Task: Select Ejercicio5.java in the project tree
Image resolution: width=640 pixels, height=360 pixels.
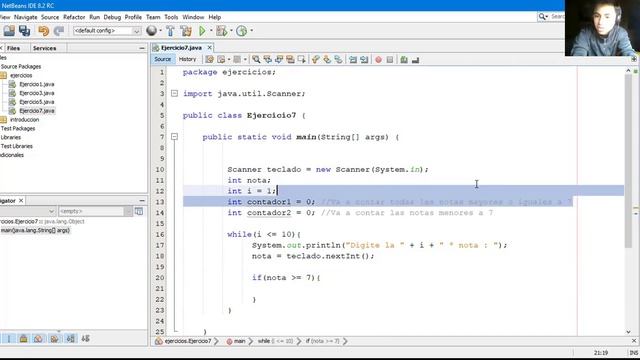Action: [x=36, y=102]
